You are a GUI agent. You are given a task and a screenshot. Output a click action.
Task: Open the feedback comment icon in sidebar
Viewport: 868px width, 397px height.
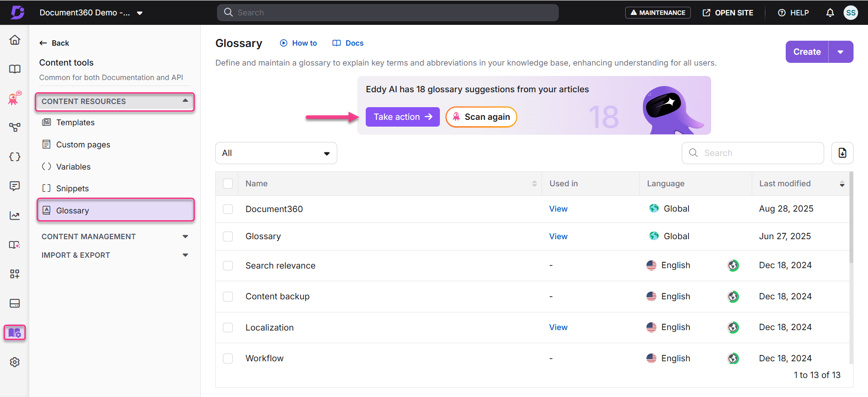[14, 186]
